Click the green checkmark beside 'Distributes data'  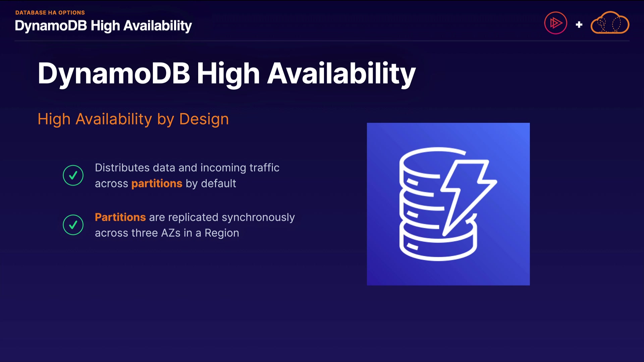point(73,175)
